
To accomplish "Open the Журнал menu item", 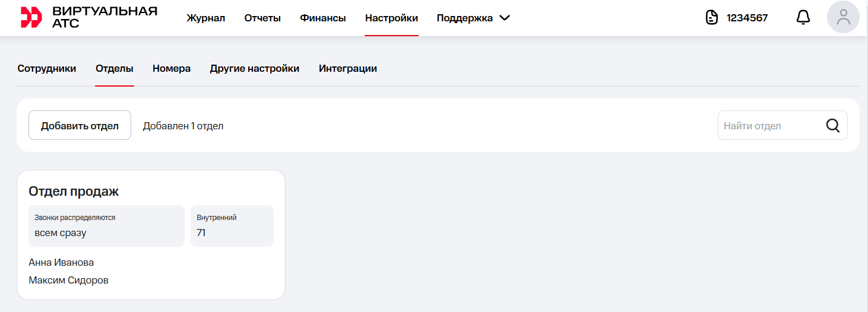I will [206, 18].
